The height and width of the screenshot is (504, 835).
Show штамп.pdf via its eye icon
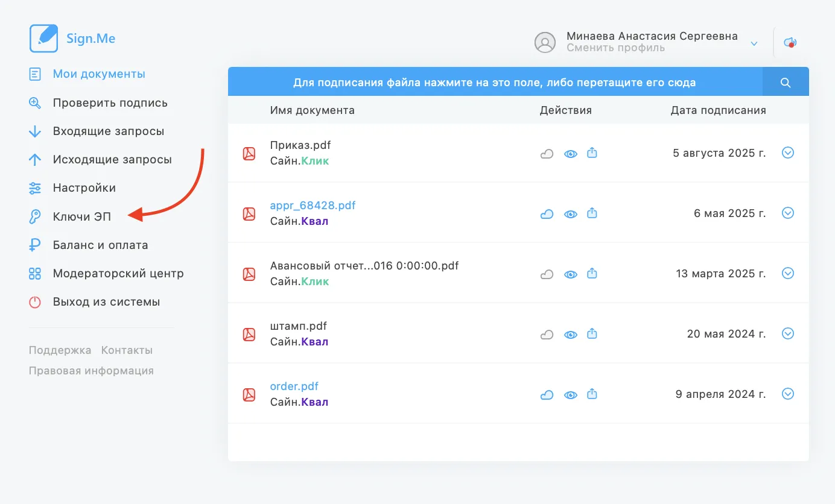click(x=570, y=335)
